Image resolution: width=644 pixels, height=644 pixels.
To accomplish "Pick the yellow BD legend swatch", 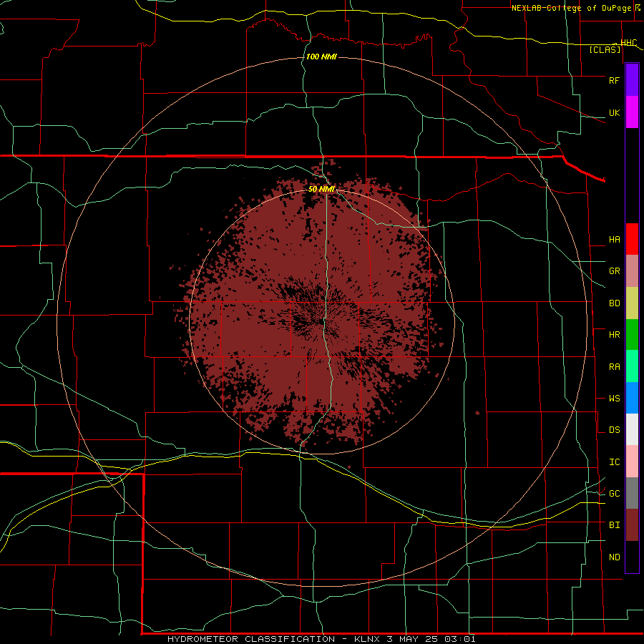I will (x=632, y=303).
